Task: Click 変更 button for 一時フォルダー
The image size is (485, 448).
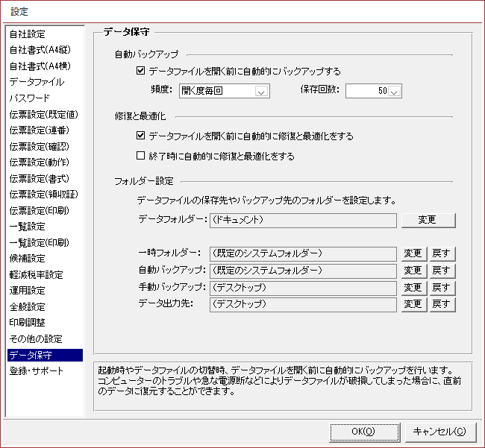Action: [x=413, y=253]
